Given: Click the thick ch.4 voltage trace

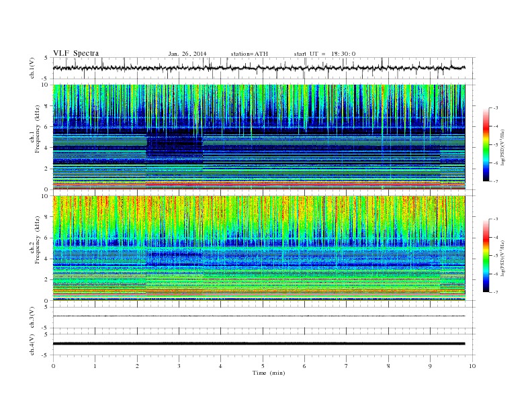Looking at the screenshot, I should [x=259, y=344].
